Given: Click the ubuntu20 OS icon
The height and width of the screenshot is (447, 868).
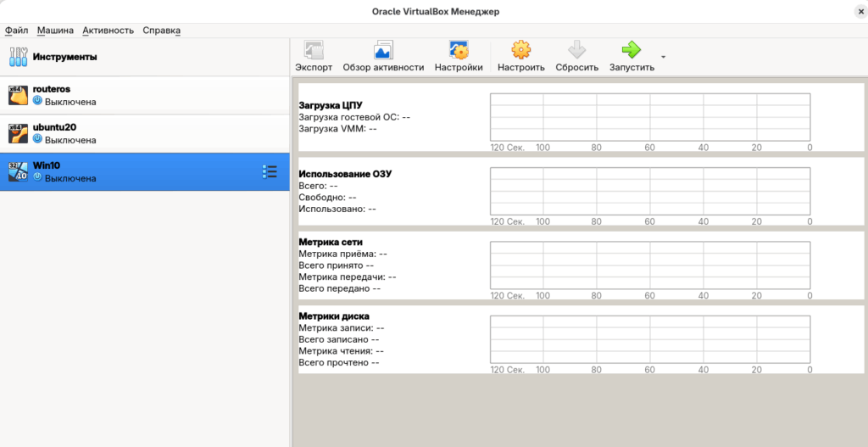Looking at the screenshot, I should 19,134.
